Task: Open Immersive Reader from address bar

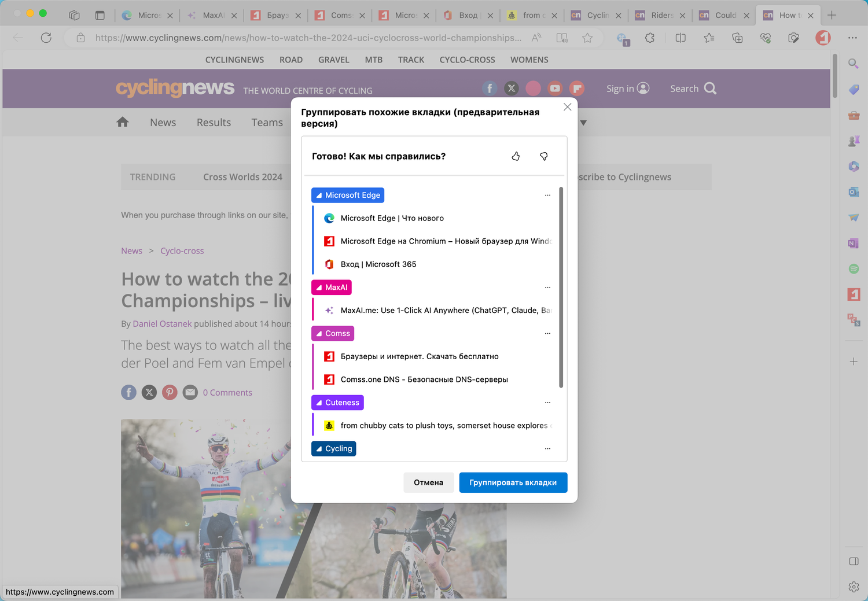Action: click(562, 38)
